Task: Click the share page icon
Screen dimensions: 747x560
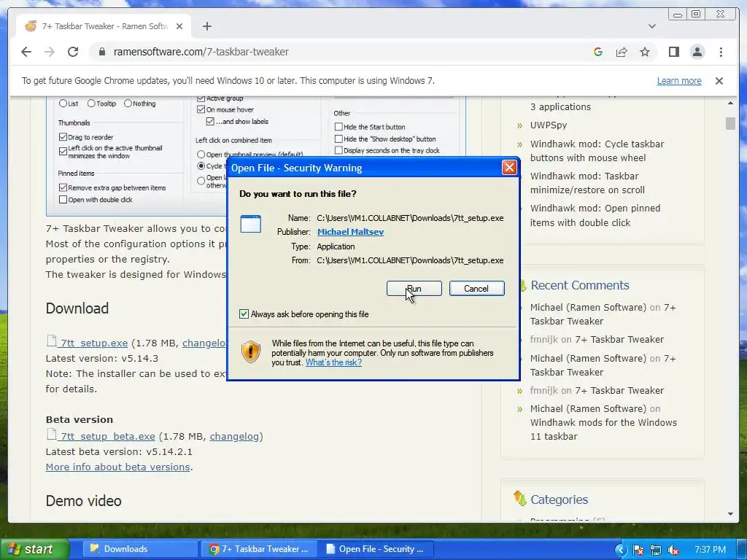Action: [x=622, y=52]
